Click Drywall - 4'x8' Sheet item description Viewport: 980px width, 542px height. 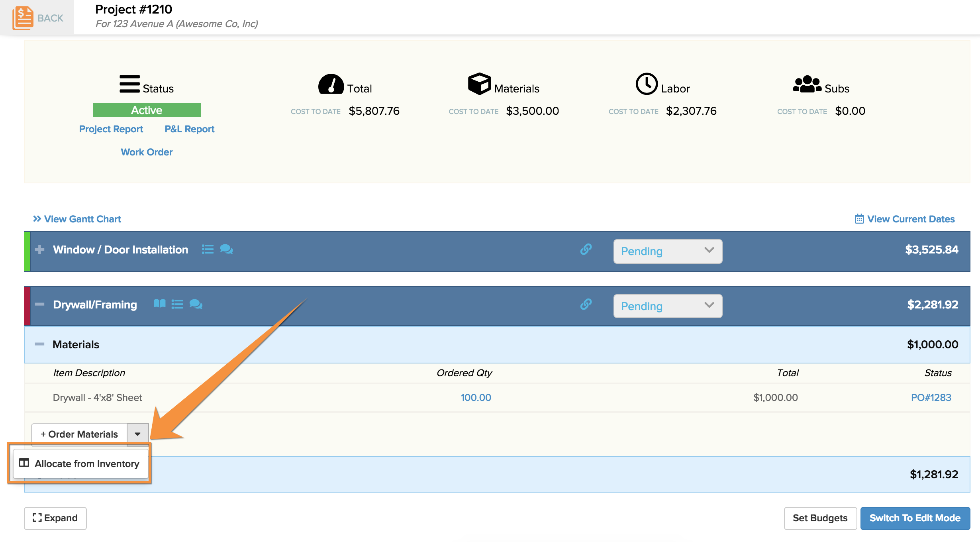98,397
